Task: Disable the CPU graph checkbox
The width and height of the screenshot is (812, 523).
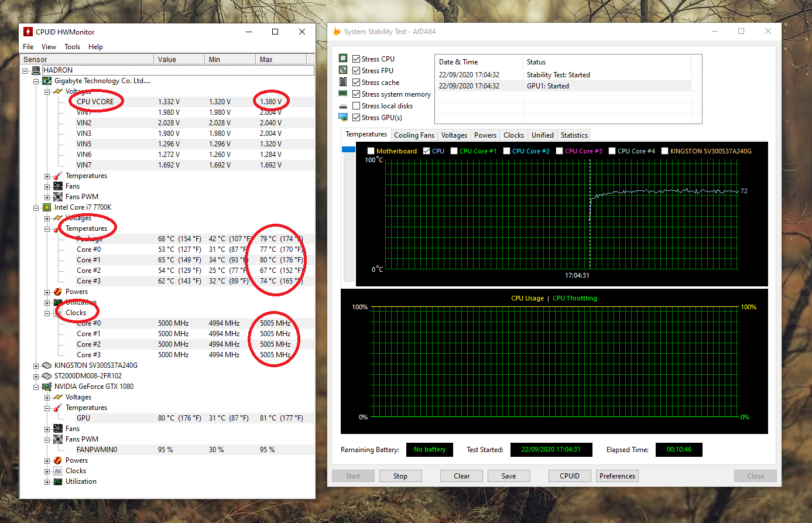Action: pos(426,151)
